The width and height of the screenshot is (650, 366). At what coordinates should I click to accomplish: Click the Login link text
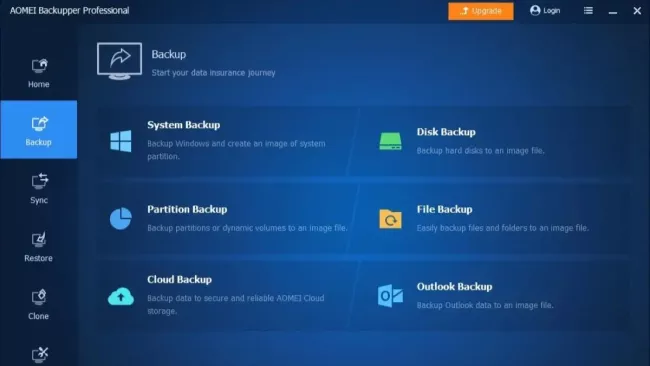click(x=552, y=11)
